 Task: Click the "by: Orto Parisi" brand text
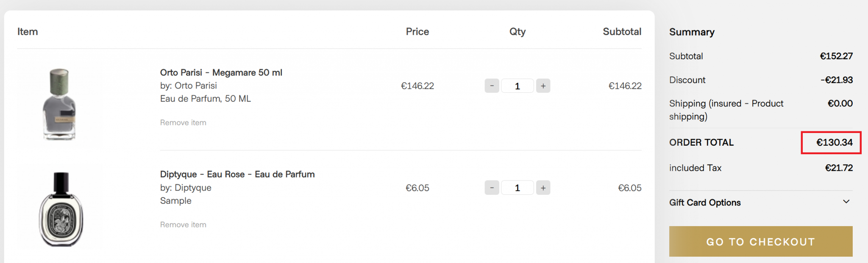click(x=188, y=86)
